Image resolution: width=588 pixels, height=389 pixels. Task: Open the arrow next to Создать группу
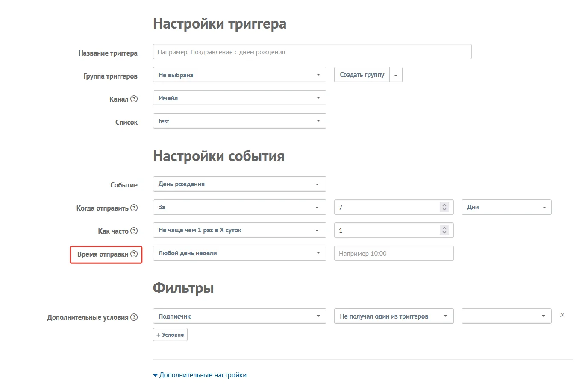coord(396,75)
